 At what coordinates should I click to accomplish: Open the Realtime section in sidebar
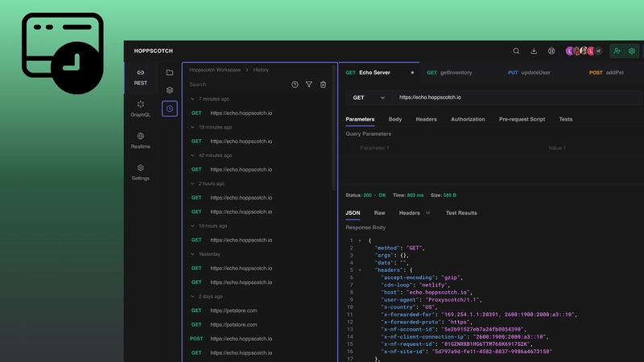pos(140,141)
